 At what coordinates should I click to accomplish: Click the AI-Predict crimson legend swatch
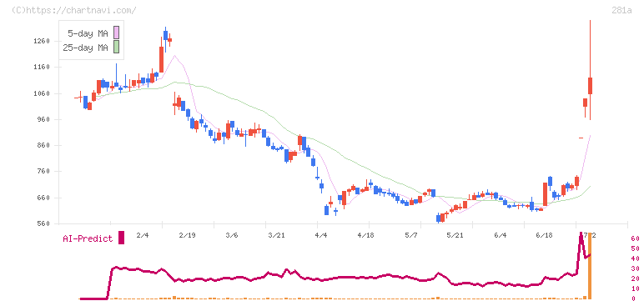tap(121, 238)
